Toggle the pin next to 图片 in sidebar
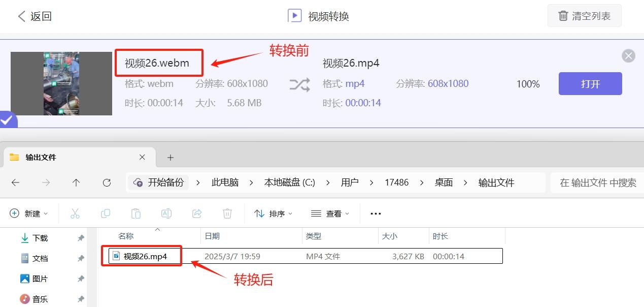The image size is (644, 307). click(x=81, y=278)
